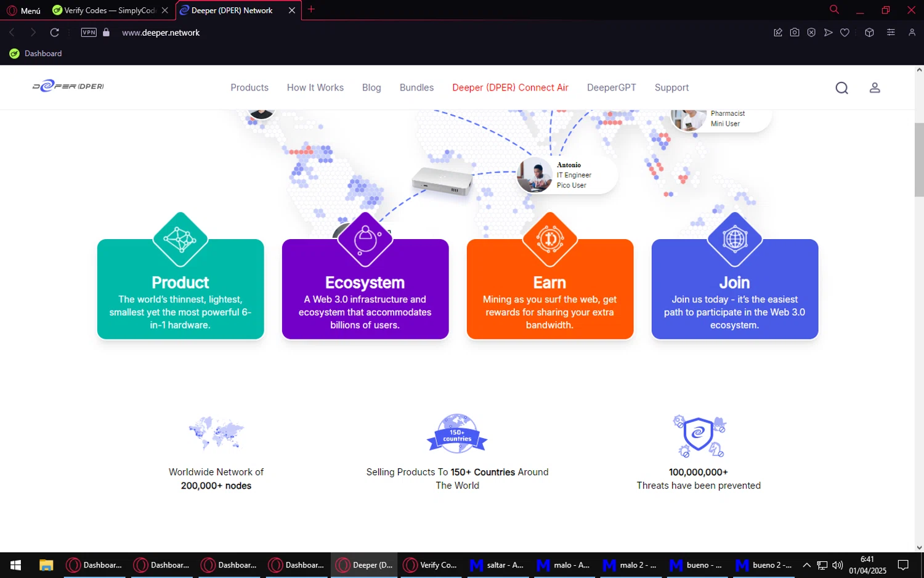The width and height of the screenshot is (924, 578).
Task: Open File Explorer from the taskbar
Action: click(46, 565)
